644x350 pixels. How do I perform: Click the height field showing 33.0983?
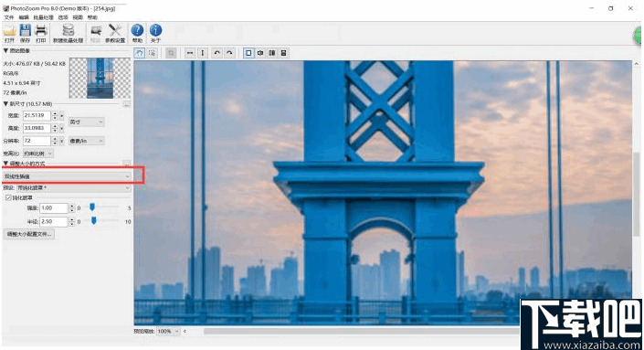click(x=37, y=128)
